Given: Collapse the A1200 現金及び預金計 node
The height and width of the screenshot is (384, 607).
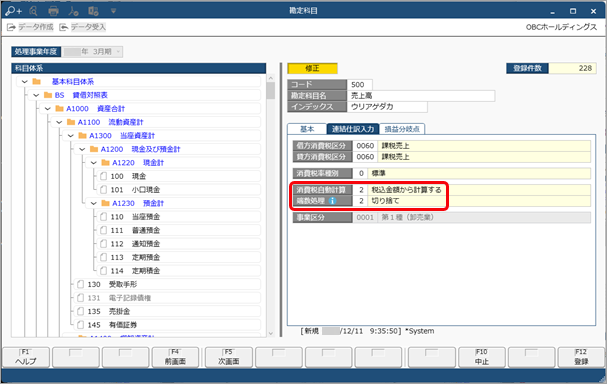Looking at the screenshot, I should [82, 149].
